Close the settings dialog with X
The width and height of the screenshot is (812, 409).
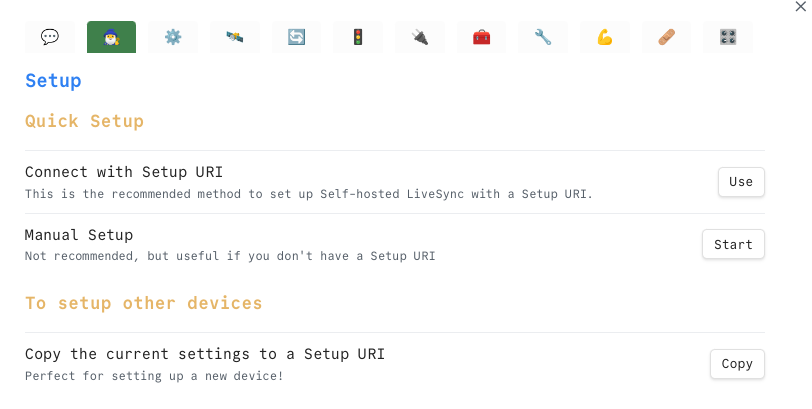pos(799,7)
